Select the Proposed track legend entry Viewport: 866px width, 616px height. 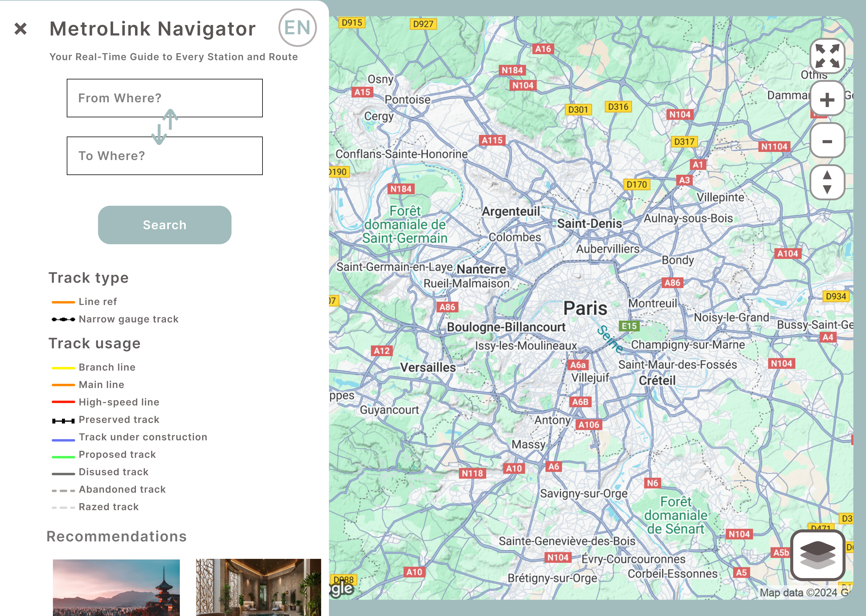pyautogui.click(x=103, y=454)
